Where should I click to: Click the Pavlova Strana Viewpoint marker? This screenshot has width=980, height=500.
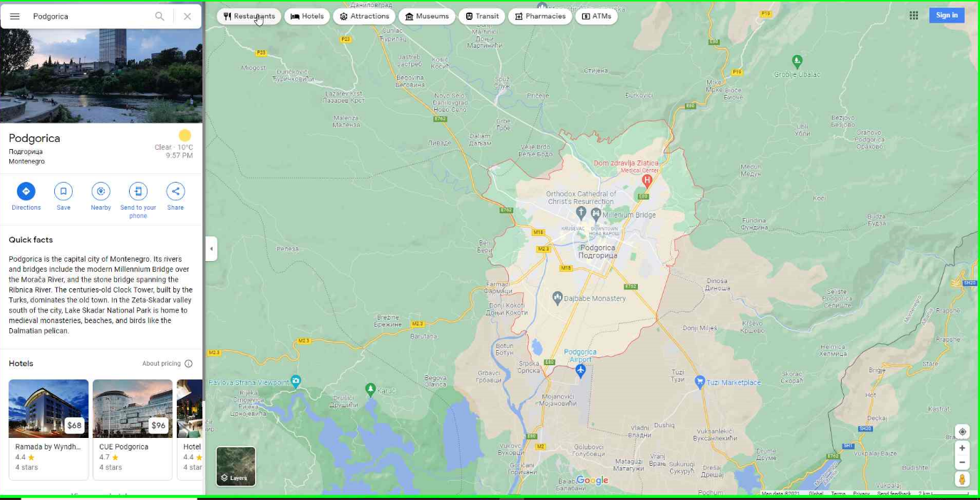[296, 381]
